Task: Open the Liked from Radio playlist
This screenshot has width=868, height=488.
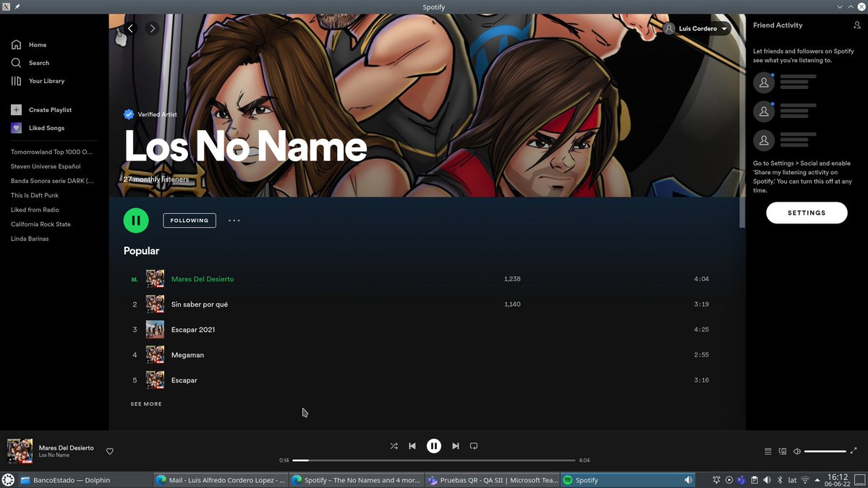Action: pyautogui.click(x=35, y=210)
